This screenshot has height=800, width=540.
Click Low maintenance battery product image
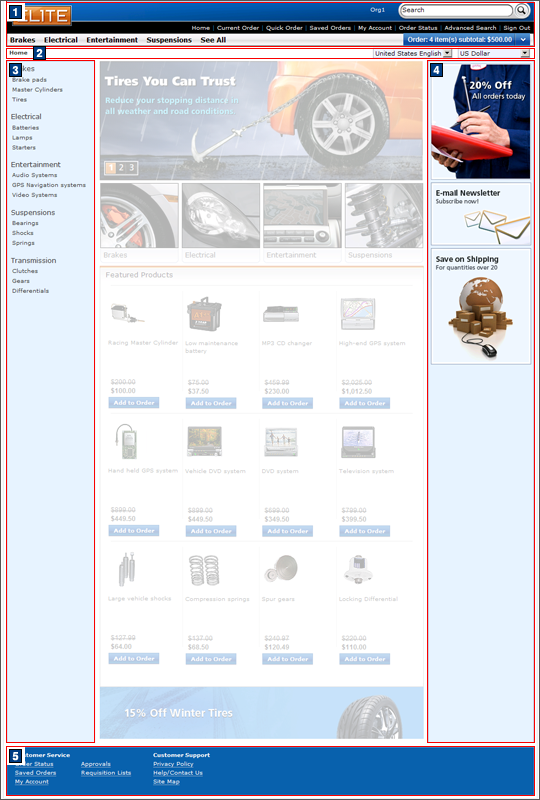click(204, 313)
